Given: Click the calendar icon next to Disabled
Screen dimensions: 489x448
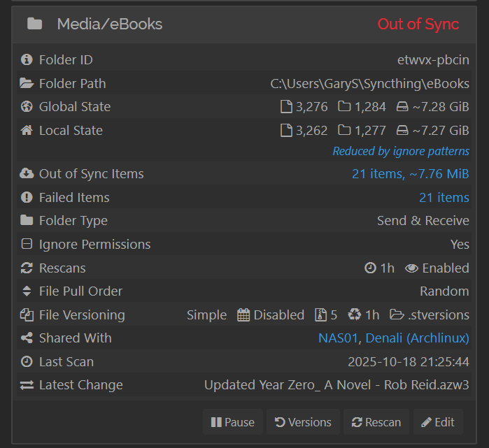Looking at the screenshot, I should coord(243,315).
